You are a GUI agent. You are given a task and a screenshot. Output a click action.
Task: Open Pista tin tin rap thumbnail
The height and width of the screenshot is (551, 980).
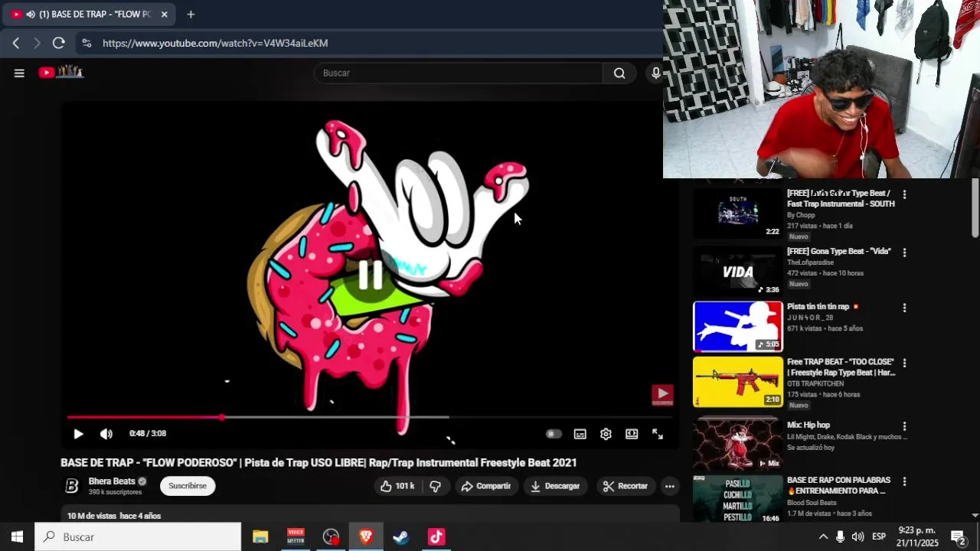click(738, 326)
